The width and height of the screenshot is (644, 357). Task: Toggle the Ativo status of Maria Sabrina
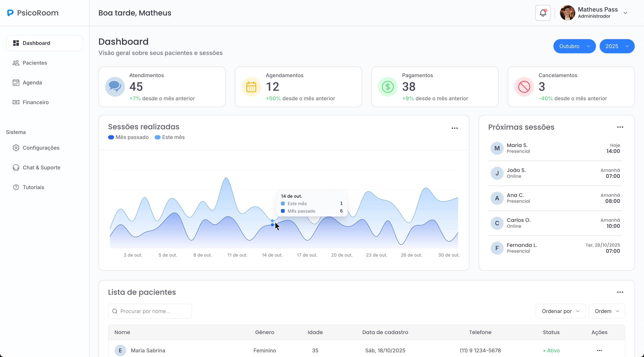pos(552,350)
